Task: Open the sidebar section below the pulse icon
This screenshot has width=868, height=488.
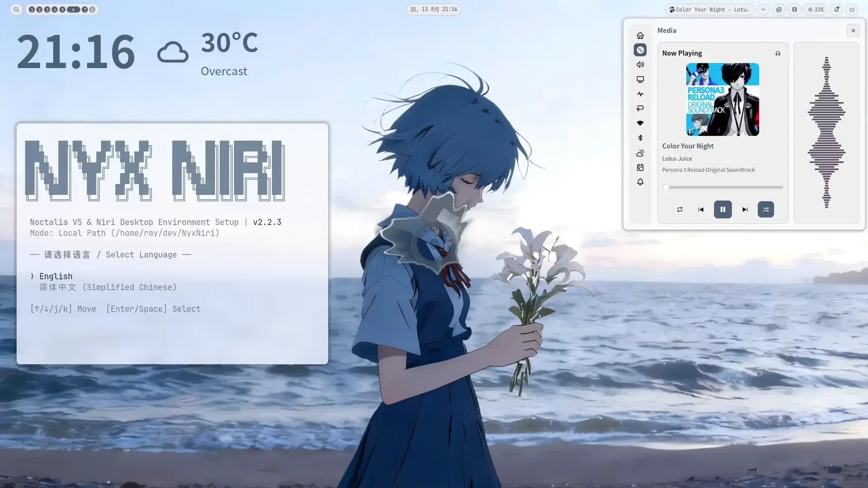Action: click(x=640, y=108)
